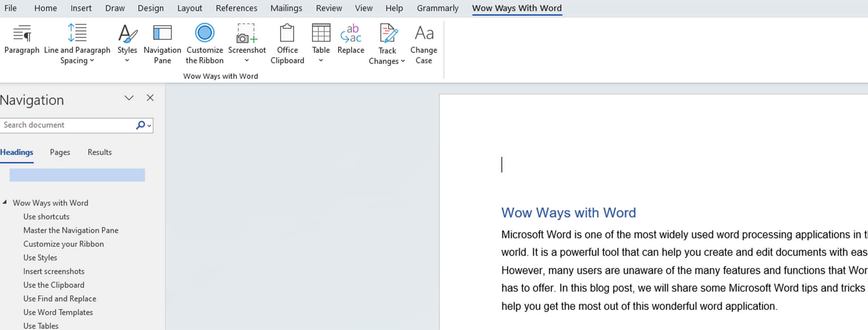The image size is (868, 330).
Task: Expand the Line and Paragraph Spacing dropdown arrow
Action: tap(92, 61)
